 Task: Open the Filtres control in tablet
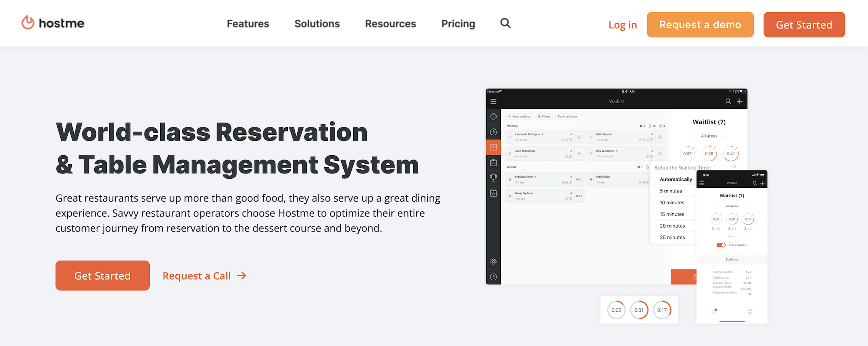[x=544, y=117]
